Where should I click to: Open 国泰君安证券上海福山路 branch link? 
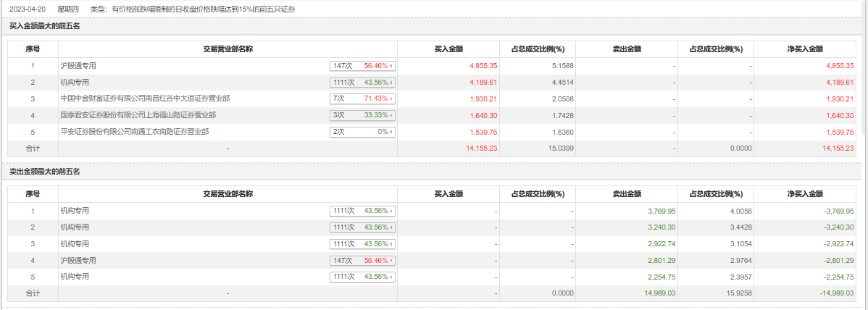(x=138, y=114)
